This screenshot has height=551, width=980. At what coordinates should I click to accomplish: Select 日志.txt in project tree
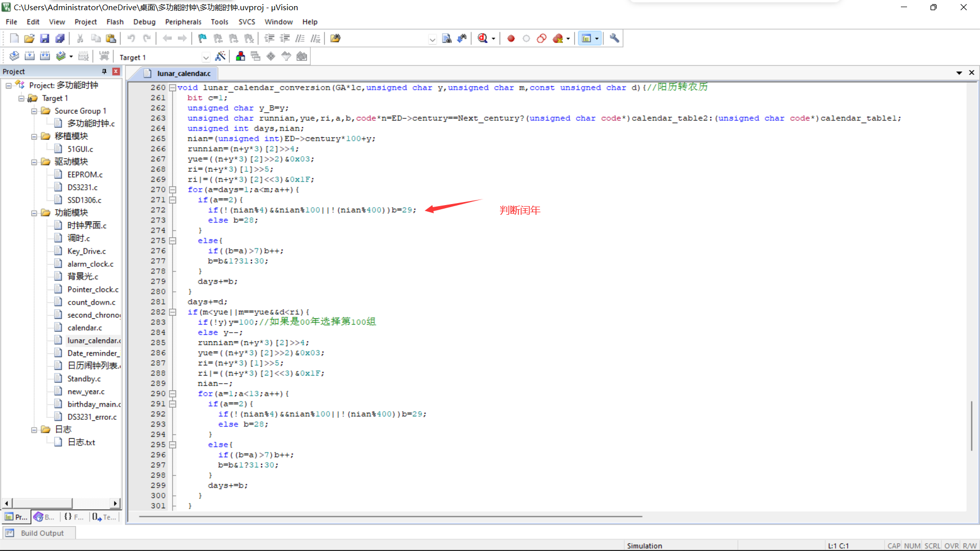click(81, 442)
